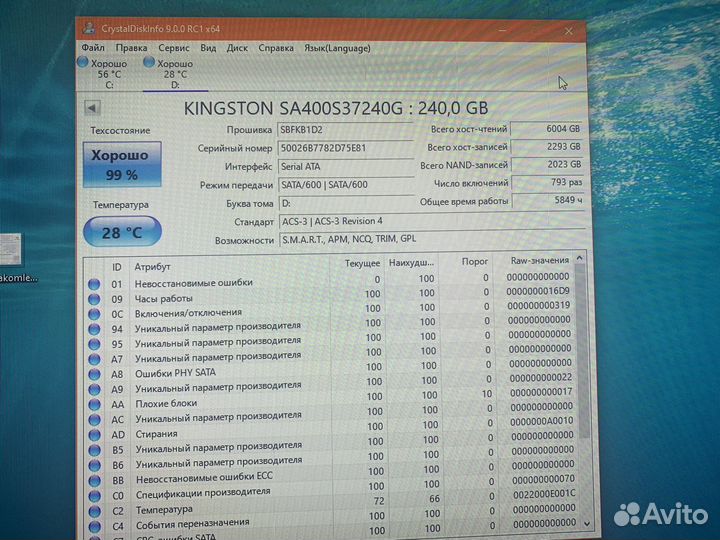The width and height of the screenshot is (720, 540).
Task: Click the Raw-значения column header
Action: coord(540,260)
